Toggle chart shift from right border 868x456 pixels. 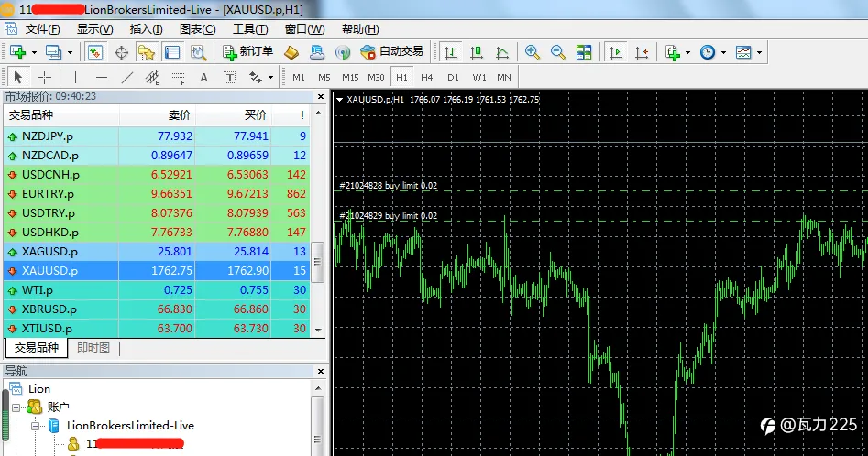point(642,52)
